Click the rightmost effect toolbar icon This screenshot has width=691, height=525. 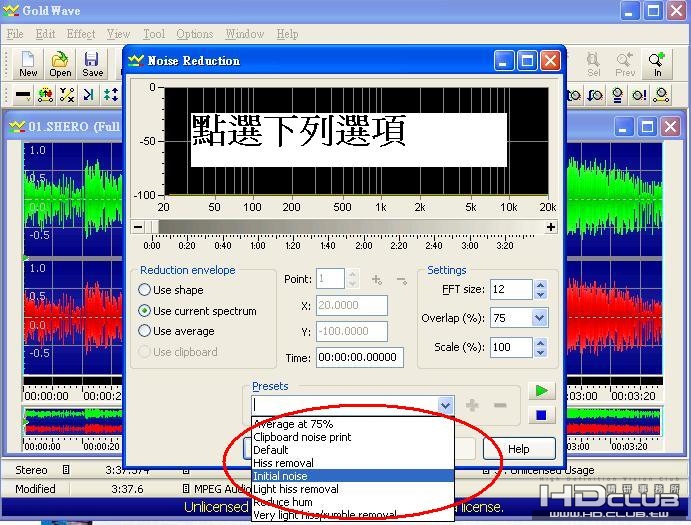661,95
